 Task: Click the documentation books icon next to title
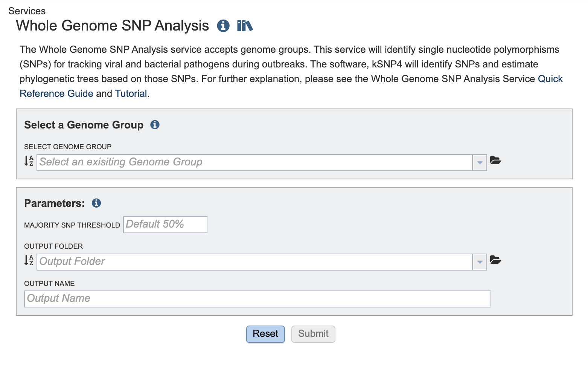coord(244,26)
